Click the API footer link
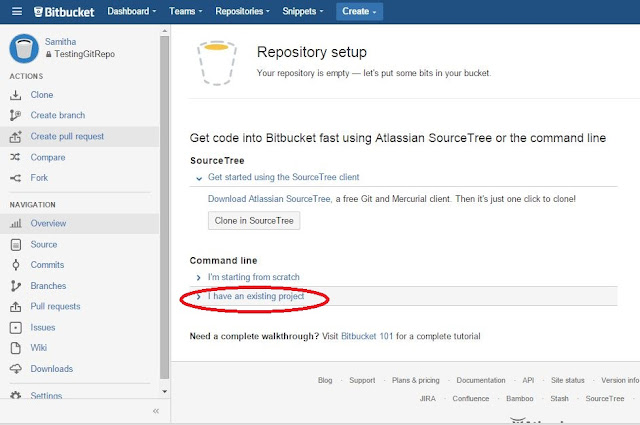The width and height of the screenshot is (640, 425). 528,380
